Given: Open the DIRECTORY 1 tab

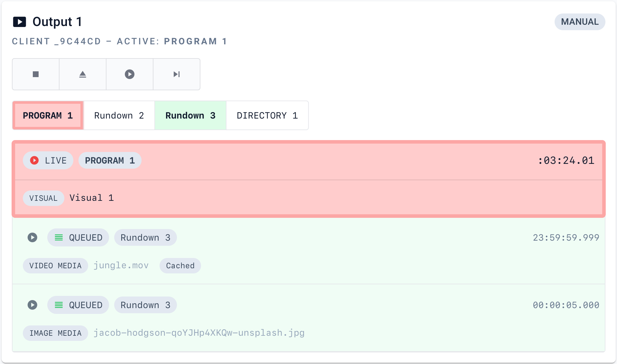Looking at the screenshot, I should (267, 115).
